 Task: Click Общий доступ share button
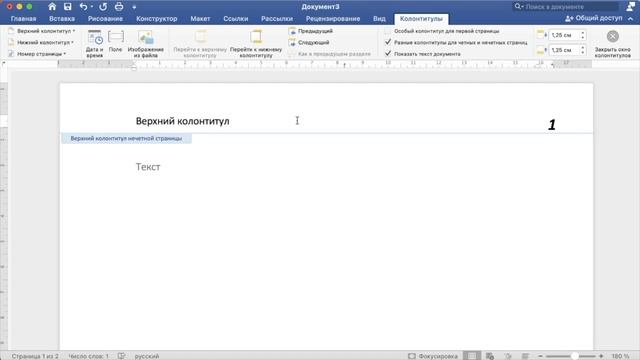pos(594,18)
